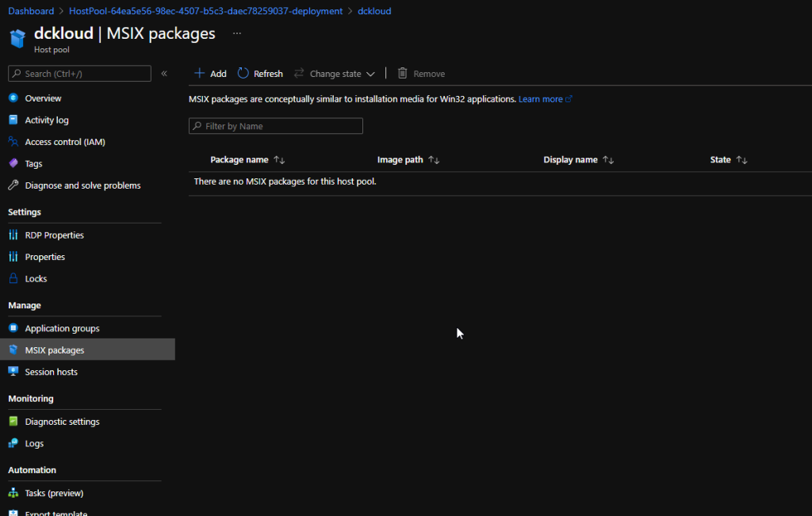The image size is (812, 516).
Task: Click the Access control (IAM) people icon
Action: 13,141
